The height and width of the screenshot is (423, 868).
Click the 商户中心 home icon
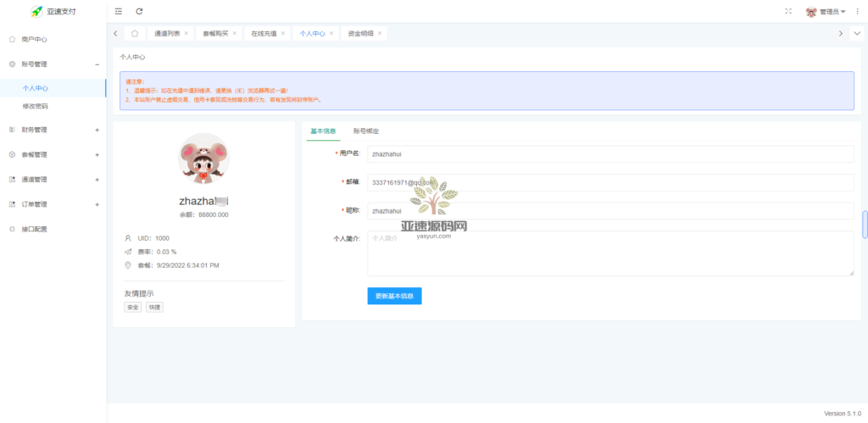coord(12,39)
